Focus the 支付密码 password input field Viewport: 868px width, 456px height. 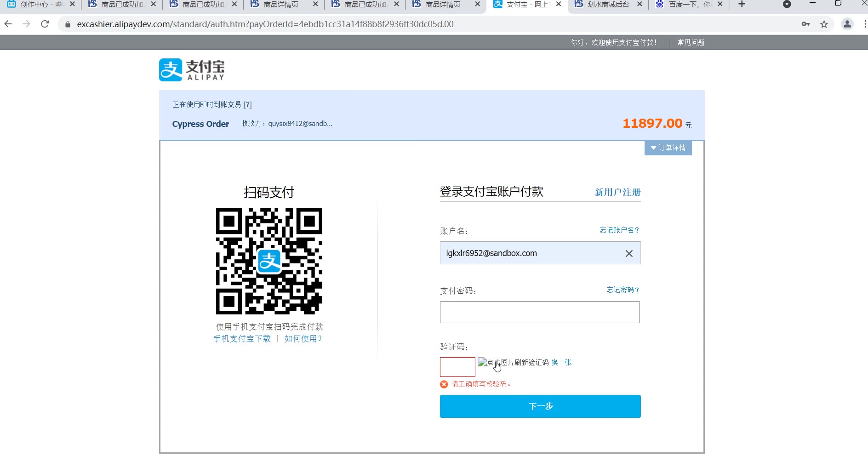tap(540, 312)
